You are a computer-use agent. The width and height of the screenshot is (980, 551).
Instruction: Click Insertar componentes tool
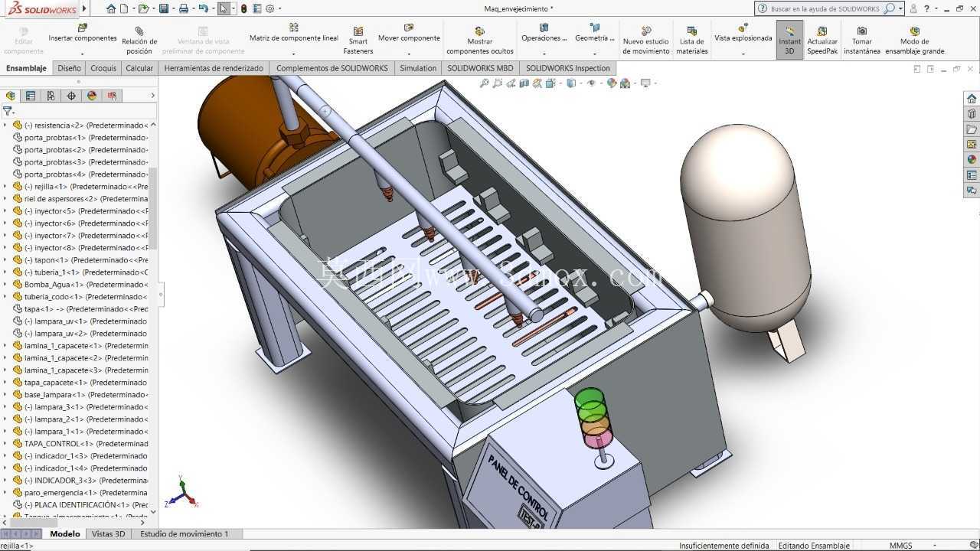pyautogui.click(x=83, y=34)
